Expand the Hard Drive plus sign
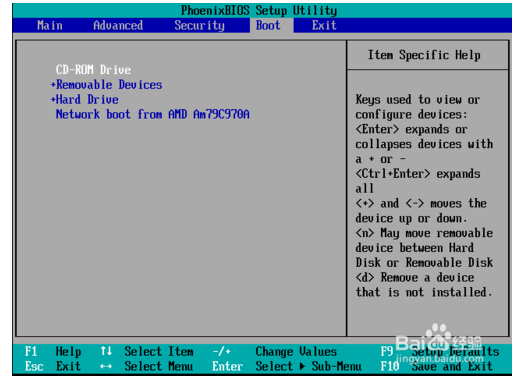The width and height of the screenshot is (530, 376). click(x=53, y=99)
